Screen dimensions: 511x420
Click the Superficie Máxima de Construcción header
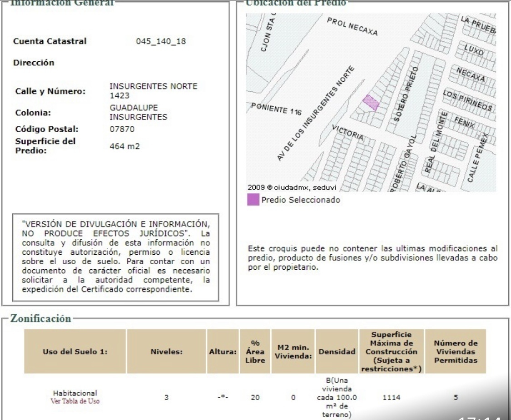point(392,351)
